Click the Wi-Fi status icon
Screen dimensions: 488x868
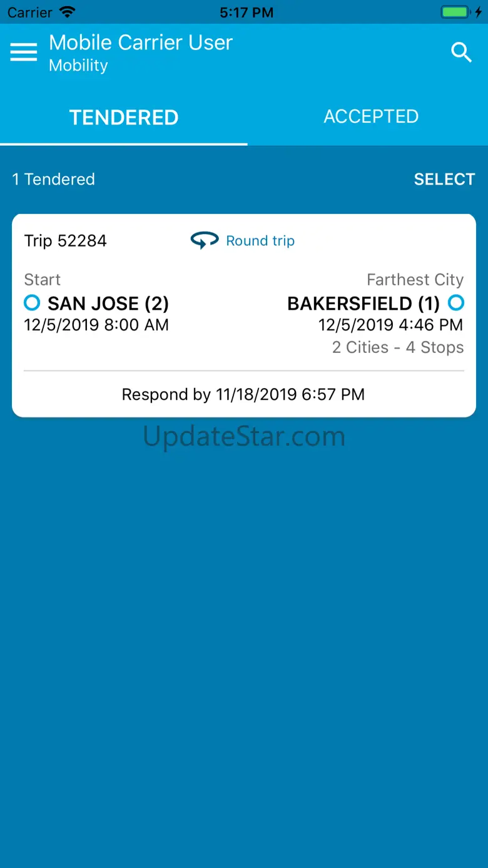point(66,12)
